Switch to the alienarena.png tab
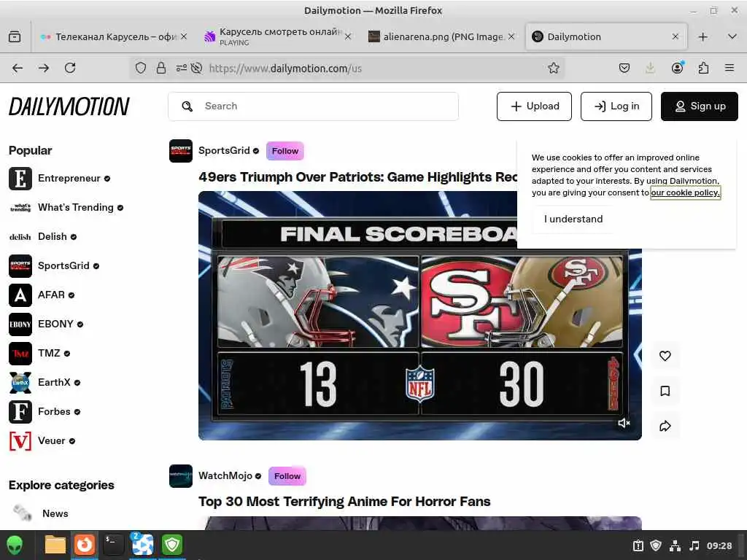The height and width of the screenshot is (560, 747). click(443, 36)
